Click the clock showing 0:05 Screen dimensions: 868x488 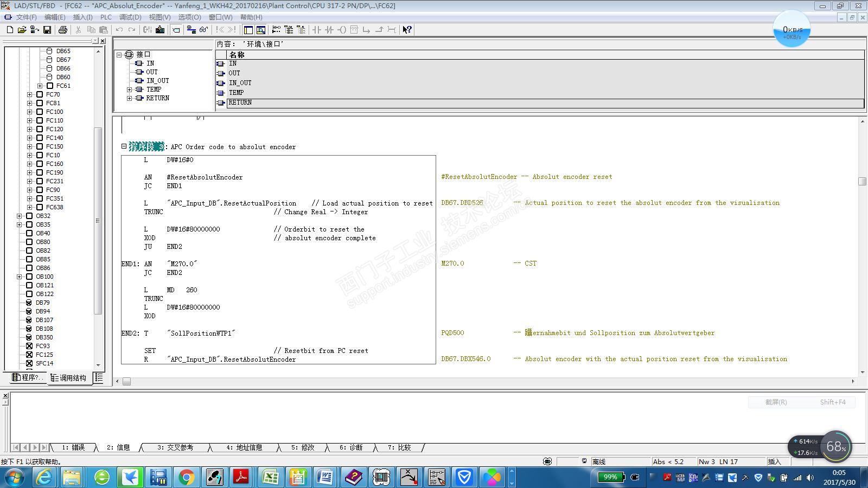pyautogui.click(x=839, y=473)
